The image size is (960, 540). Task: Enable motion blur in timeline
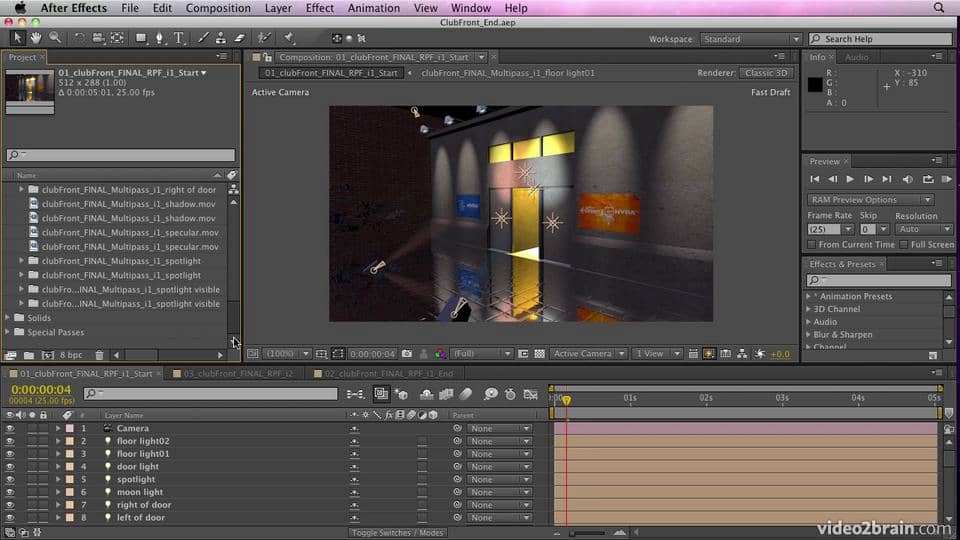466,394
